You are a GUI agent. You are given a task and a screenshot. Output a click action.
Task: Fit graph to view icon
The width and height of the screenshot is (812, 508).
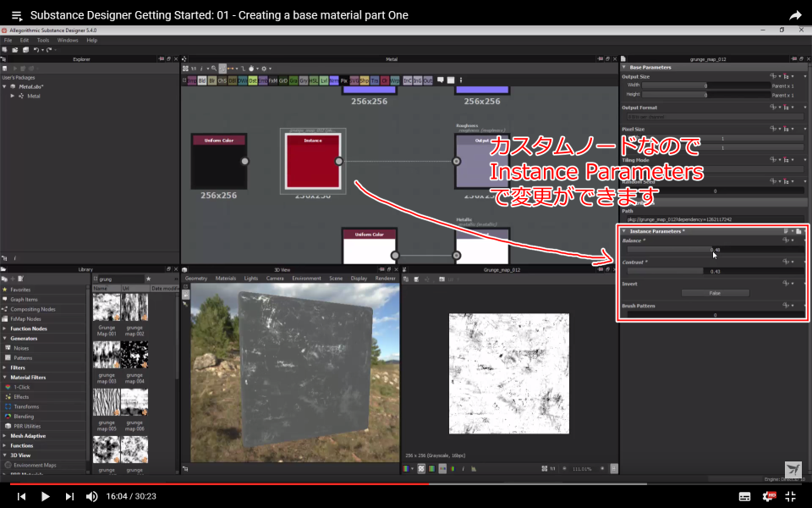coord(185,69)
